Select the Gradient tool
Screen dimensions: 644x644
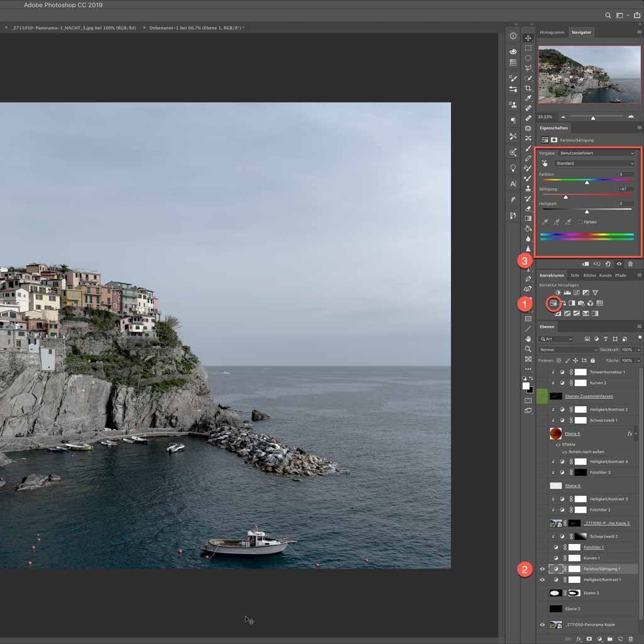coord(528,218)
